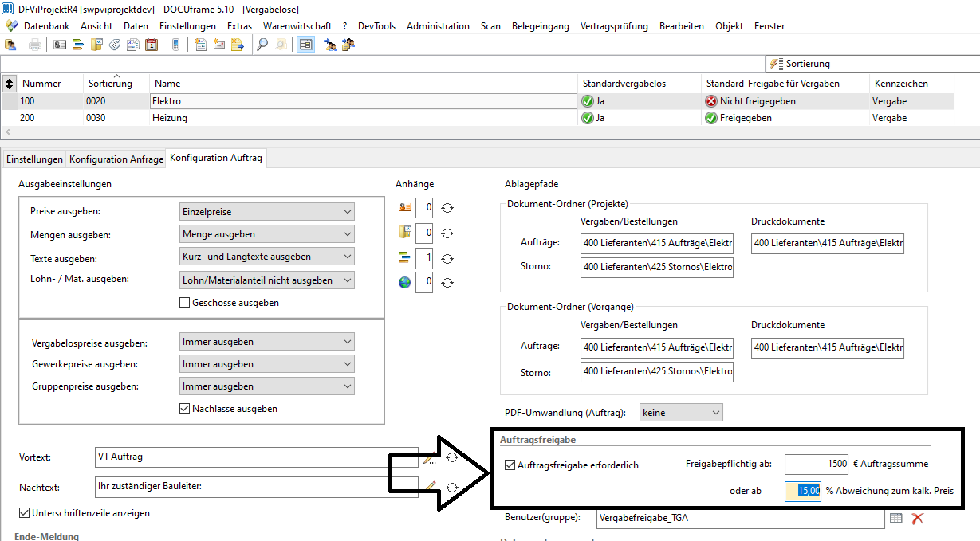Viewport: 980px width, 541px height.
Task: Click the folder attachment icon under Anhänge
Action: point(405,233)
